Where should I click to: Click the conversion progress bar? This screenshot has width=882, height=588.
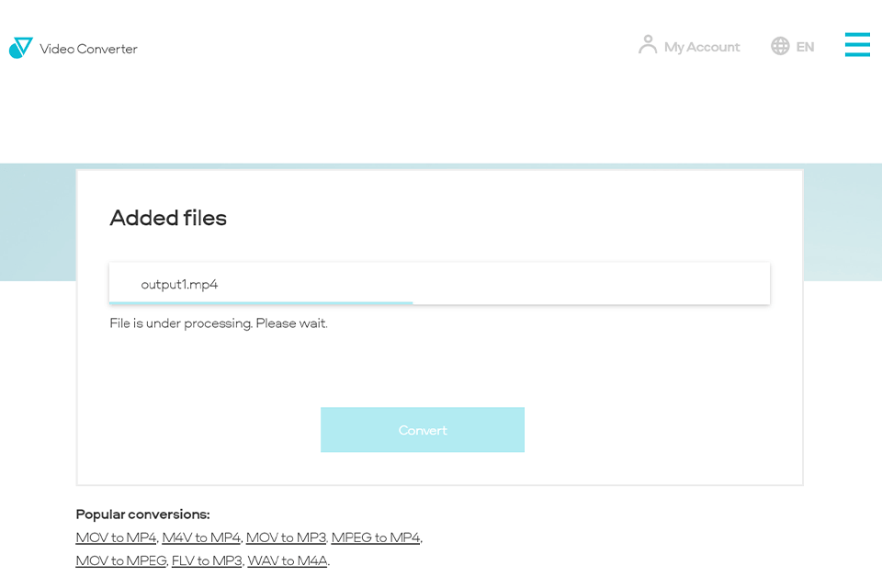coord(261,301)
